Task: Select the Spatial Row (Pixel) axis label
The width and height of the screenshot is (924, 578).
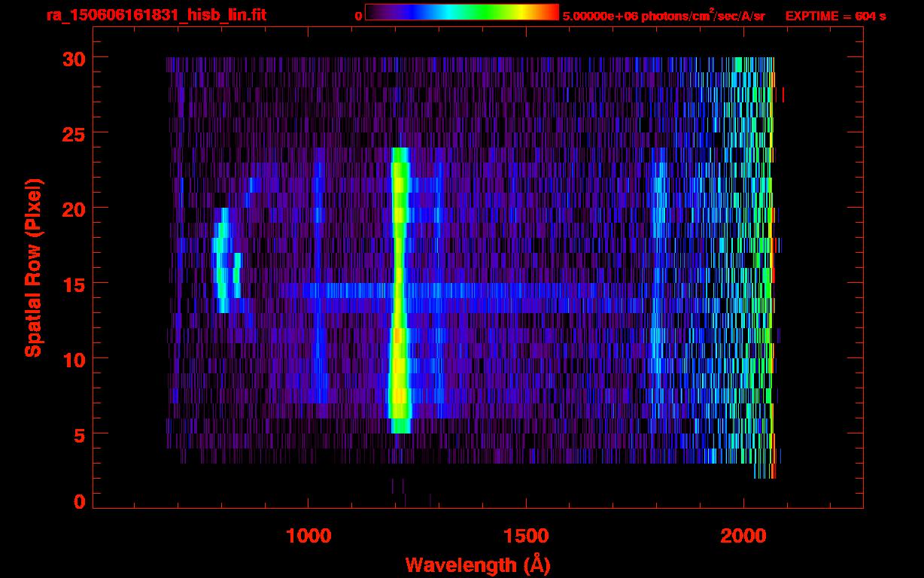Action: coord(33,267)
